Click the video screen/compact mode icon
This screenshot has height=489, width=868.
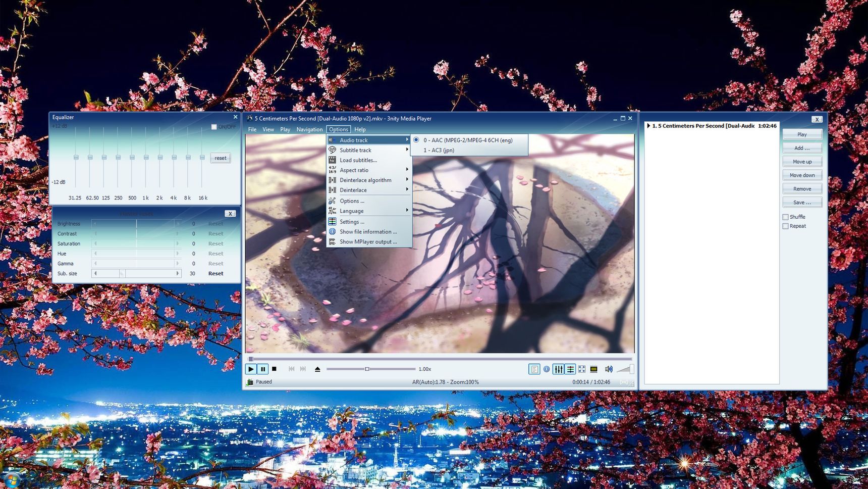click(594, 369)
